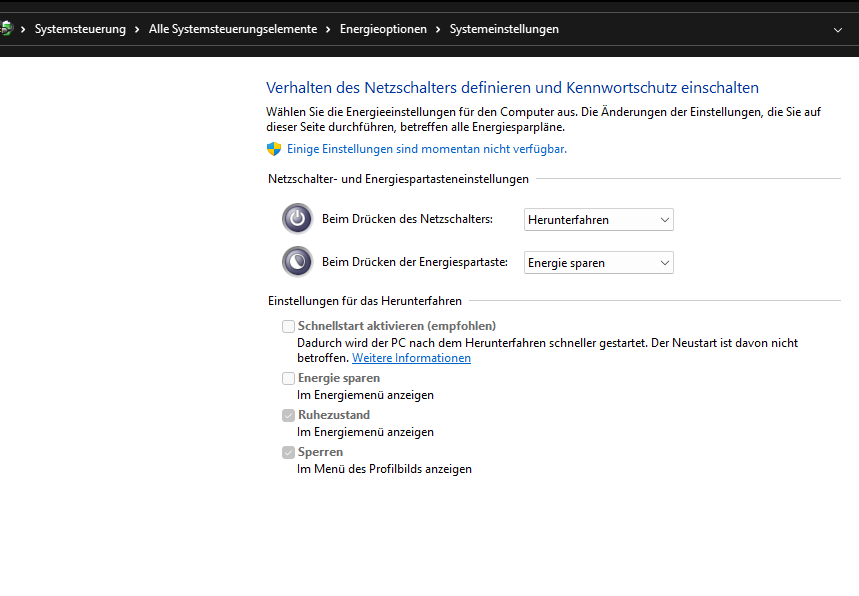
Task: Click Beim Drücken des Netzschalters label
Action: (x=407, y=219)
